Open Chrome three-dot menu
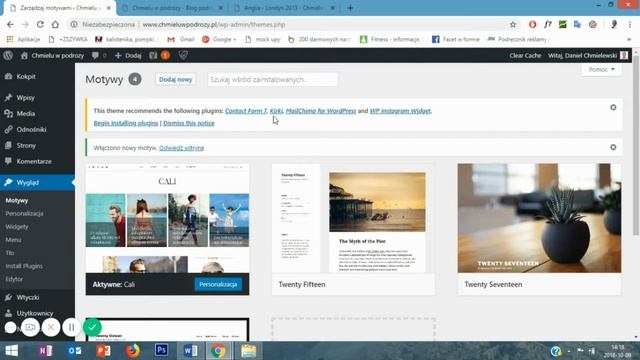 pos(629,24)
